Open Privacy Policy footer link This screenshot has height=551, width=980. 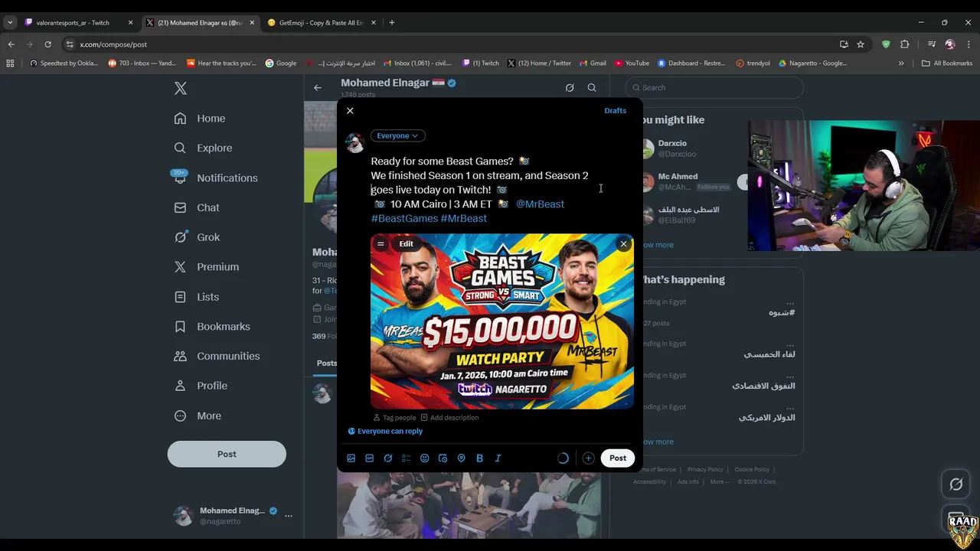705,470
